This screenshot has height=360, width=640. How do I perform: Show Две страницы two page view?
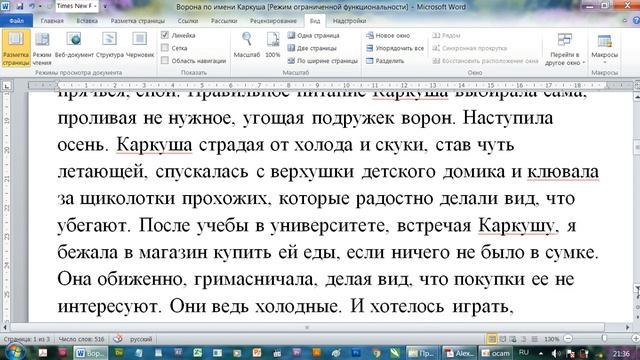click(312, 48)
